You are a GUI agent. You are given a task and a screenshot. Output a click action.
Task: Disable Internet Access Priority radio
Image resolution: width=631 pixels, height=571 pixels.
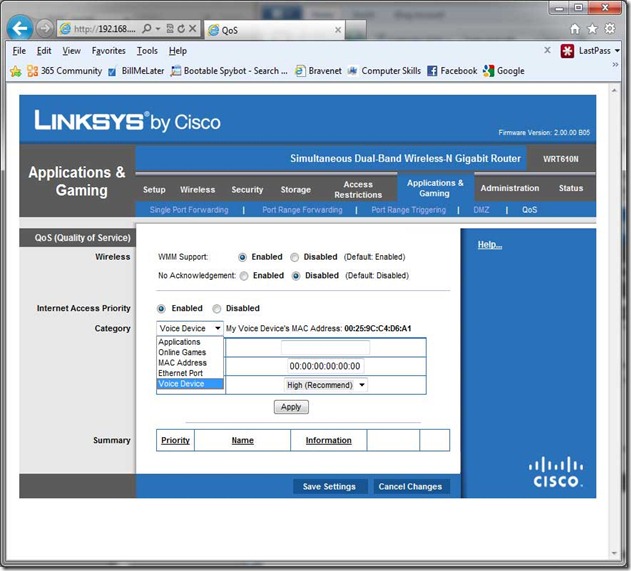[217, 309]
